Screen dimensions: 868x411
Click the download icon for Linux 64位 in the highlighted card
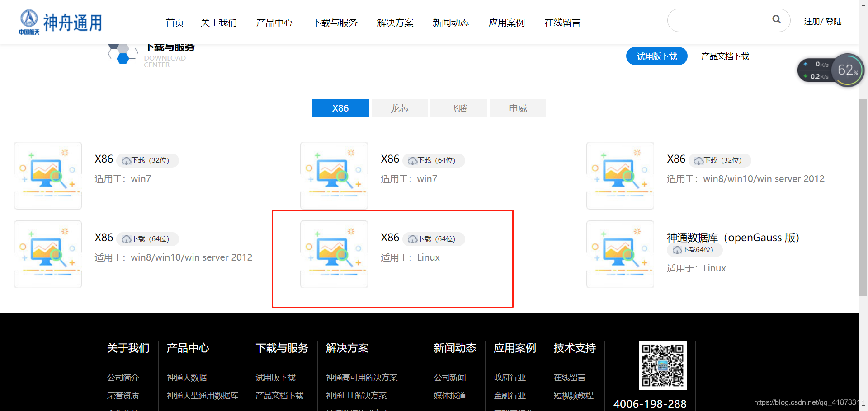point(412,239)
